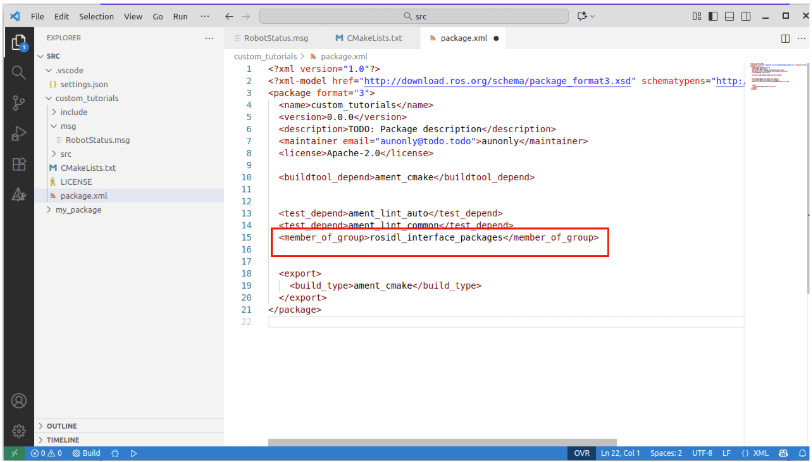The width and height of the screenshot is (812, 462).
Task: Toggle the primary side bar layout button
Action: (x=714, y=17)
